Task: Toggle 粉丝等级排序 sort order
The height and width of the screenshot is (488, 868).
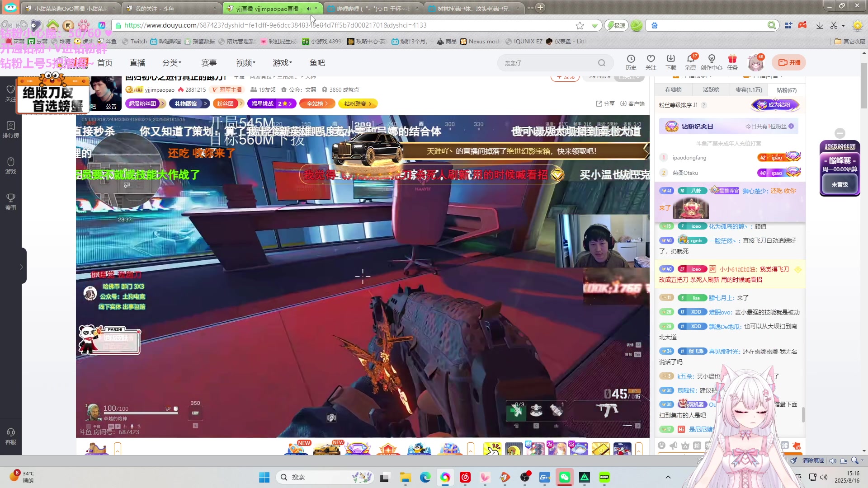Action: click(678, 105)
